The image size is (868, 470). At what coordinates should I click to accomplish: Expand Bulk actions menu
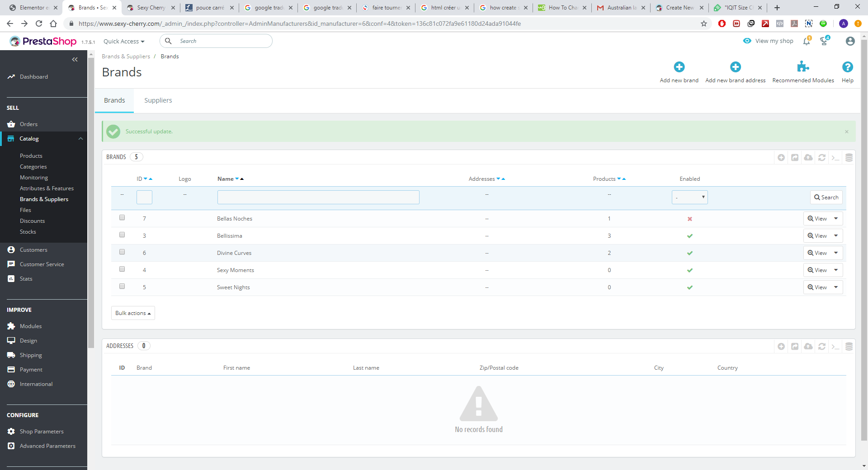(133, 313)
